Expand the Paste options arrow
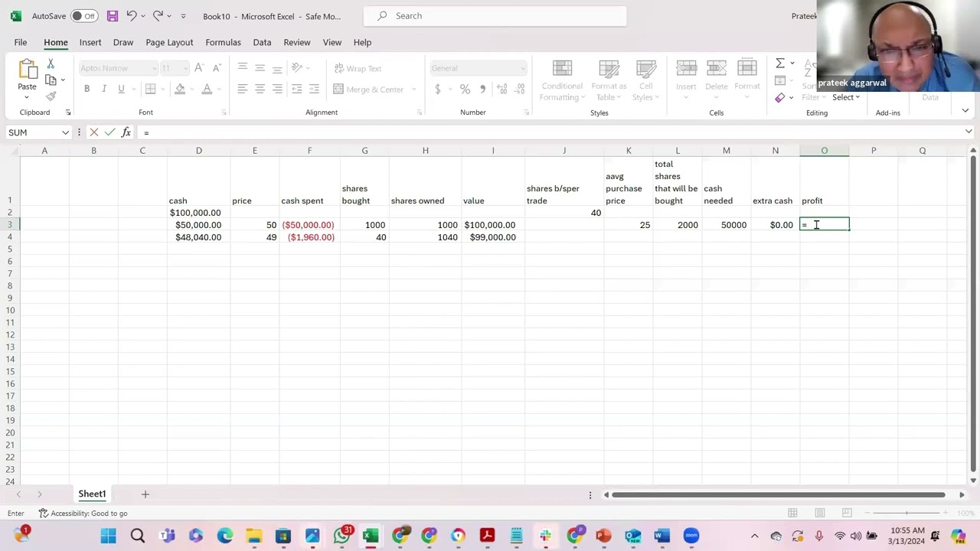Image resolution: width=980 pixels, height=551 pixels. tap(27, 98)
